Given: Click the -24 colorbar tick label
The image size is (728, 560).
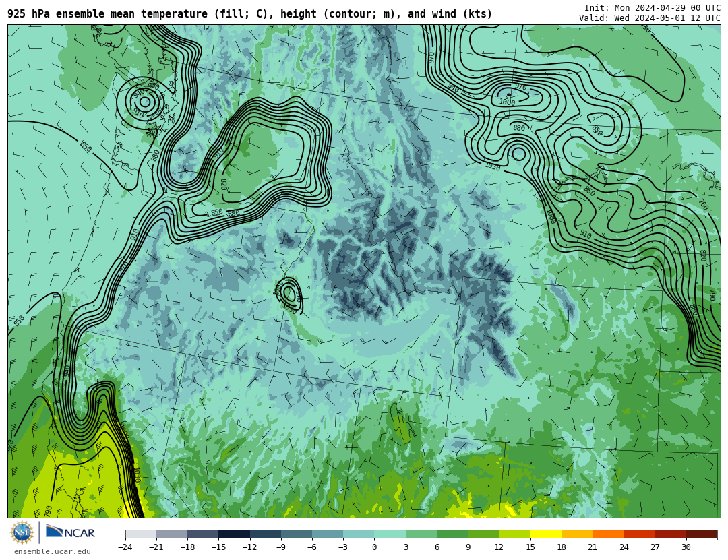Looking at the screenshot, I should point(125,547).
